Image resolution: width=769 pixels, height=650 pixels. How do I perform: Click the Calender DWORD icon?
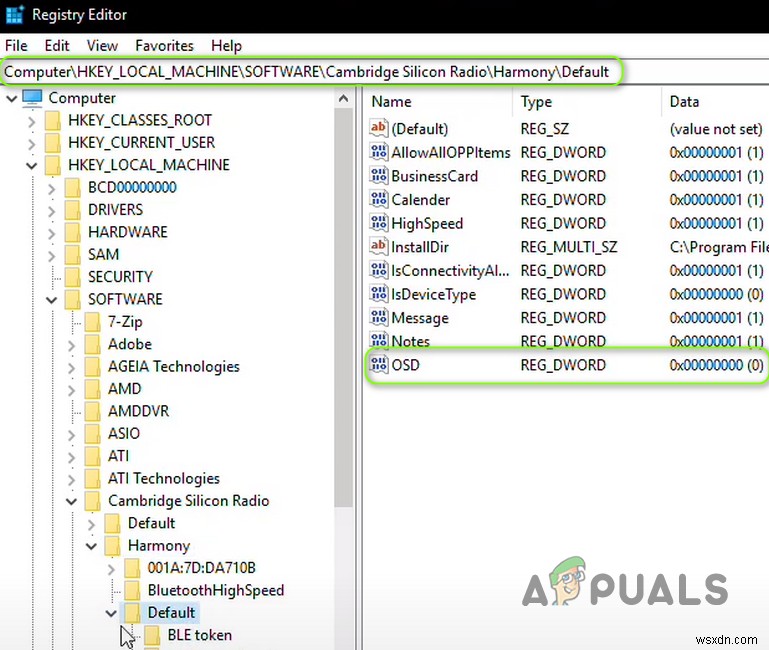379,199
